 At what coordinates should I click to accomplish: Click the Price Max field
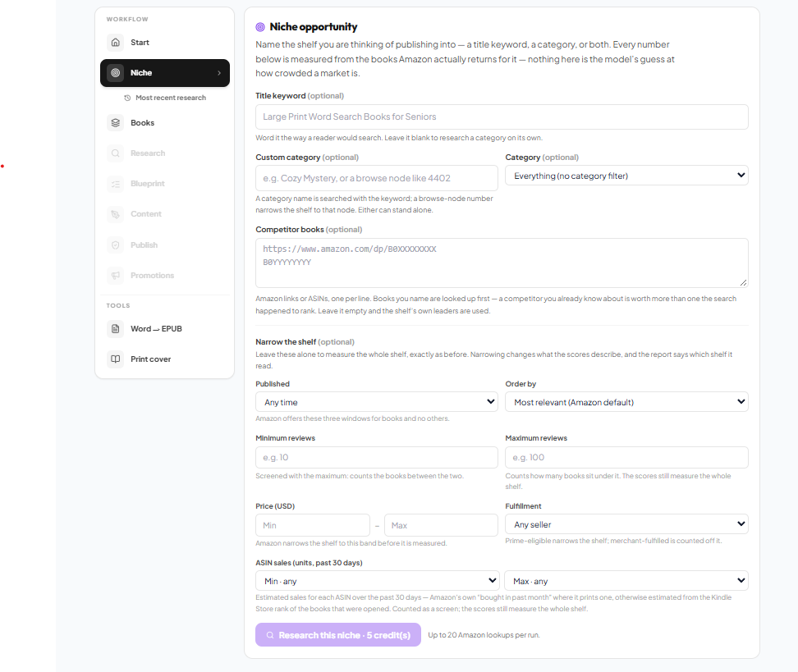[x=441, y=525]
